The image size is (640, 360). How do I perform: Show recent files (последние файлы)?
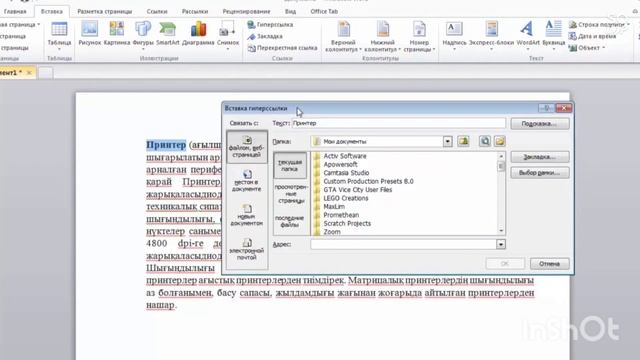(x=290, y=221)
